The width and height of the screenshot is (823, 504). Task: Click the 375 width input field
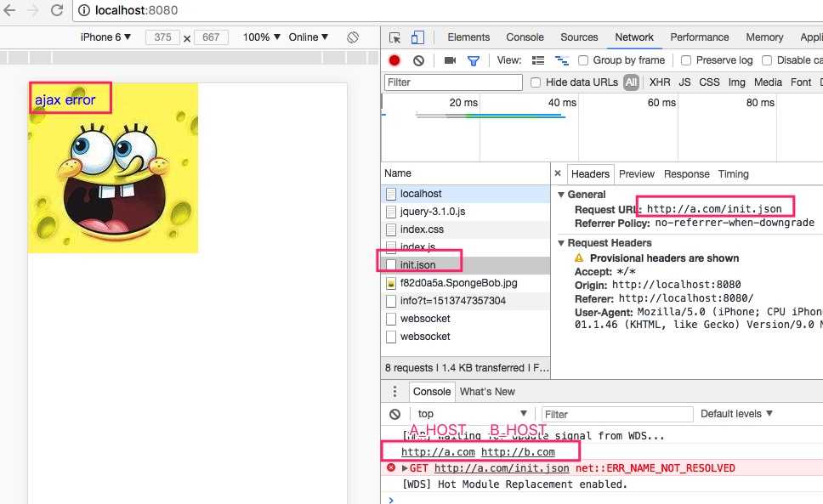click(x=162, y=37)
